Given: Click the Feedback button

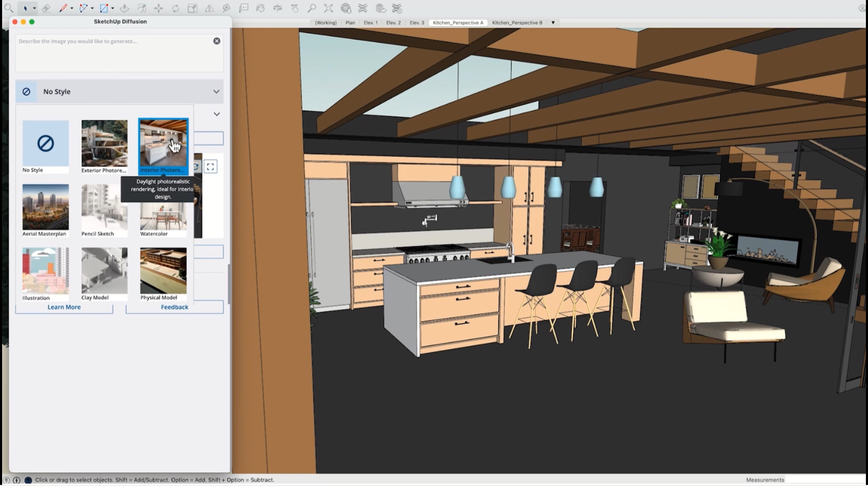Looking at the screenshot, I should coord(174,307).
